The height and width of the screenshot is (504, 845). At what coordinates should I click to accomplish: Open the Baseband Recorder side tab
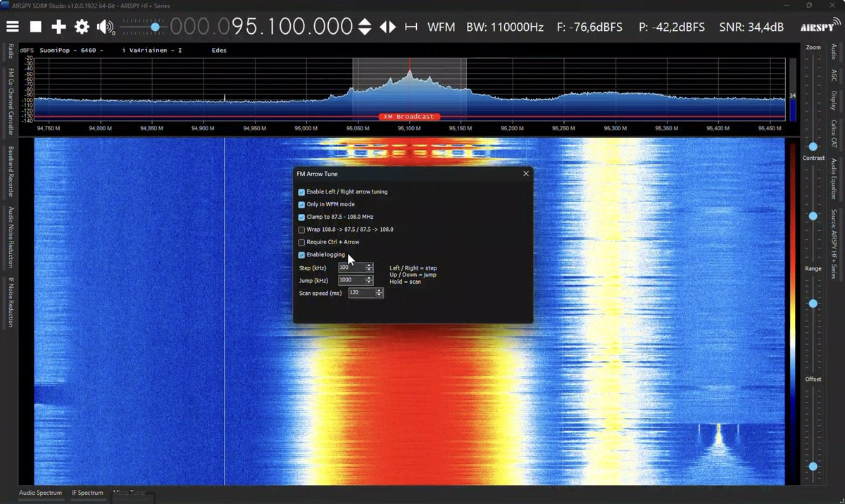pos(11,172)
